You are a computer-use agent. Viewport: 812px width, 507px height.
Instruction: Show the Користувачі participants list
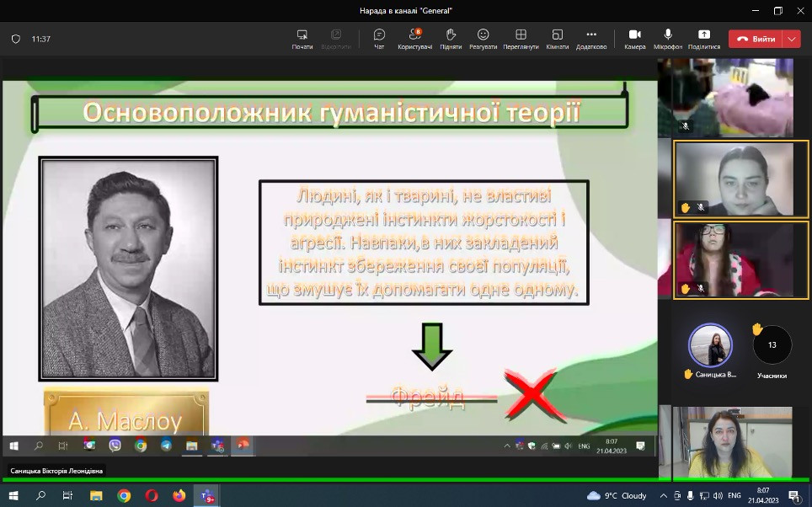414,39
